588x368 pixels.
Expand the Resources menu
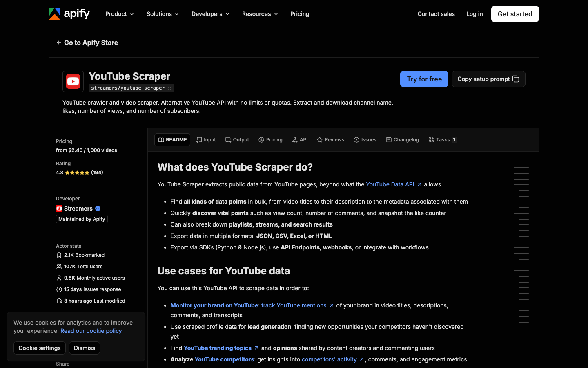pyautogui.click(x=260, y=14)
